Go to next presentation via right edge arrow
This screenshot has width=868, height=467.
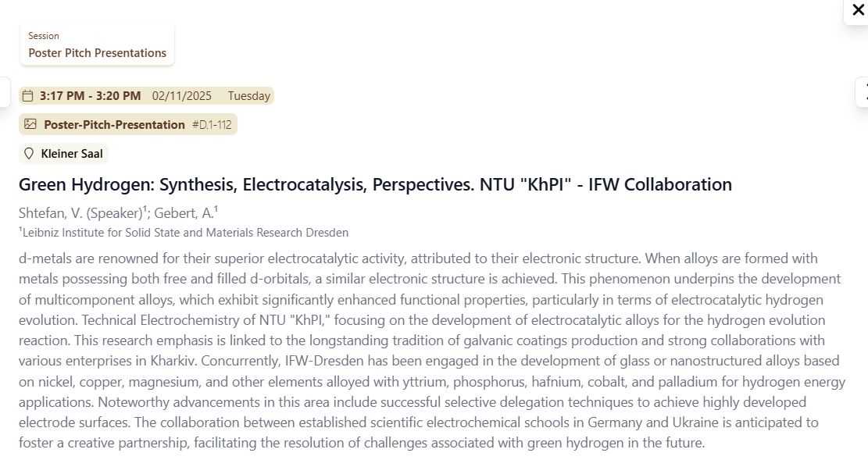click(x=863, y=91)
